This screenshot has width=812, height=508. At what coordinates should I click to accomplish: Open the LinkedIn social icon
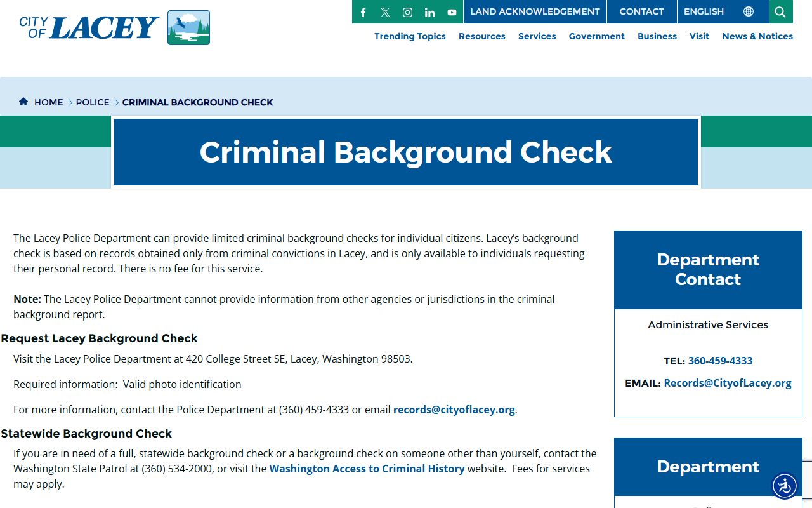(429, 12)
